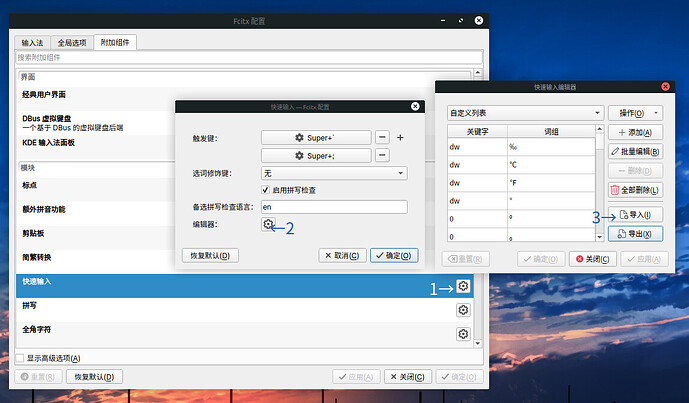Click 取消(C) in quick input dialog

pyautogui.click(x=342, y=255)
